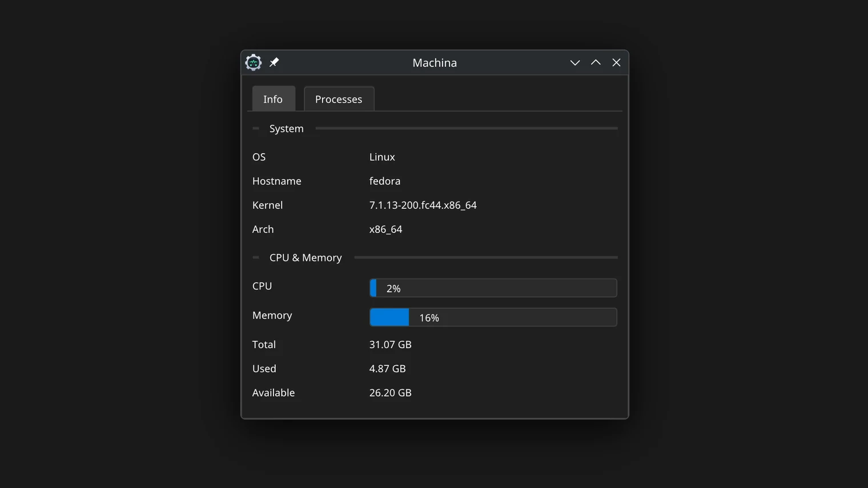Click the Machina title bar text
This screenshot has width=868, height=488.
(435, 63)
